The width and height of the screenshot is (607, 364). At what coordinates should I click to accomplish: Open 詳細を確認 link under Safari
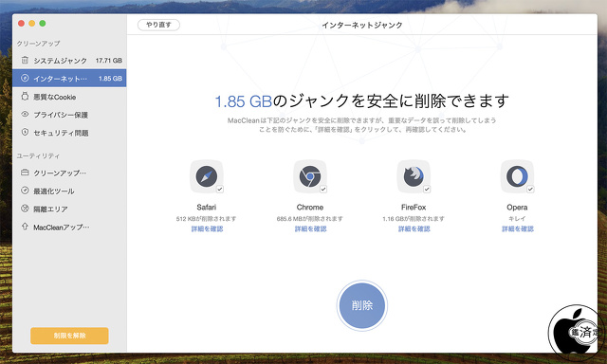(207, 229)
